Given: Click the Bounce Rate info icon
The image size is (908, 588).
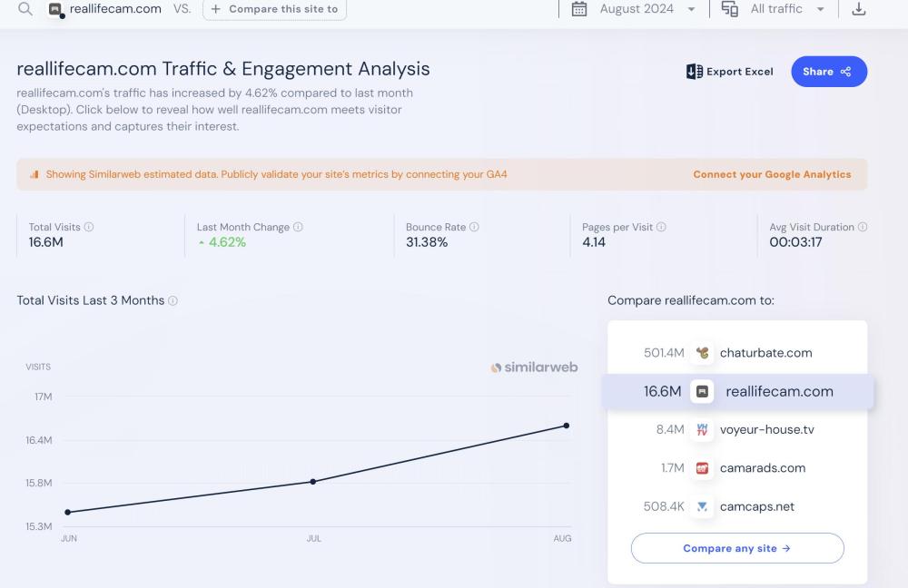Looking at the screenshot, I should [x=475, y=227].
